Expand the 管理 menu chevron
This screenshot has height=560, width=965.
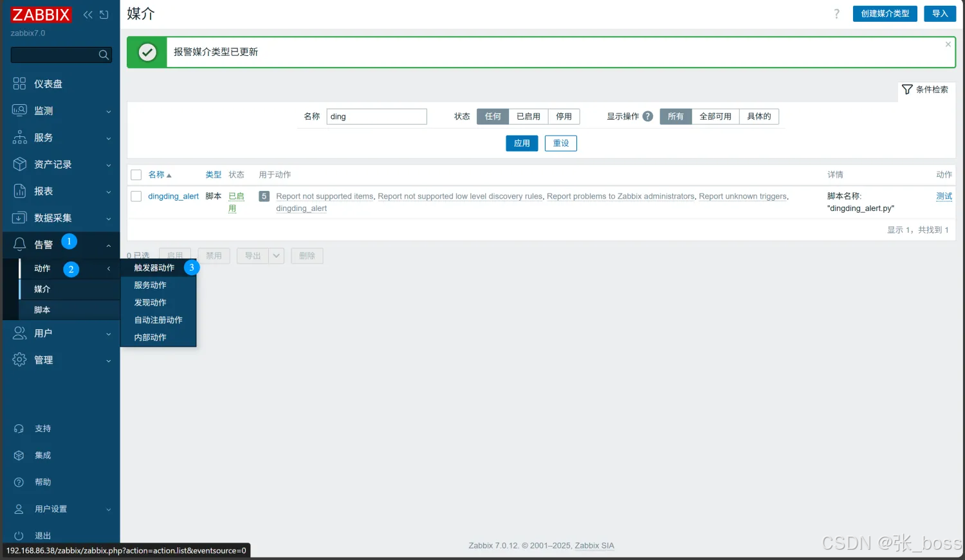tap(108, 361)
